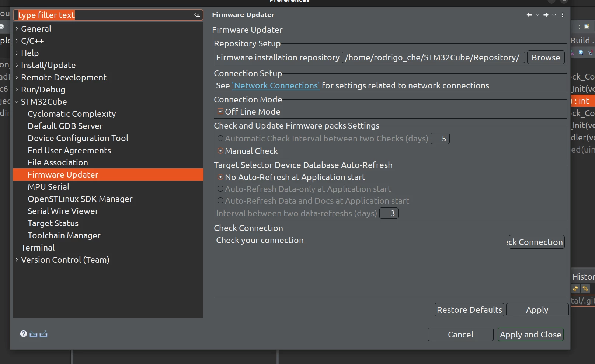The height and width of the screenshot is (364, 595).
Task: Open preferences dialog help
Action: [24, 334]
